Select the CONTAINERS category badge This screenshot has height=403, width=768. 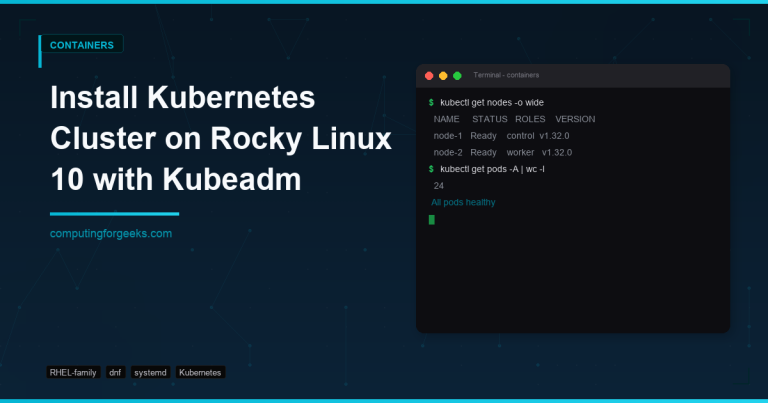click(x=80, y=44)
